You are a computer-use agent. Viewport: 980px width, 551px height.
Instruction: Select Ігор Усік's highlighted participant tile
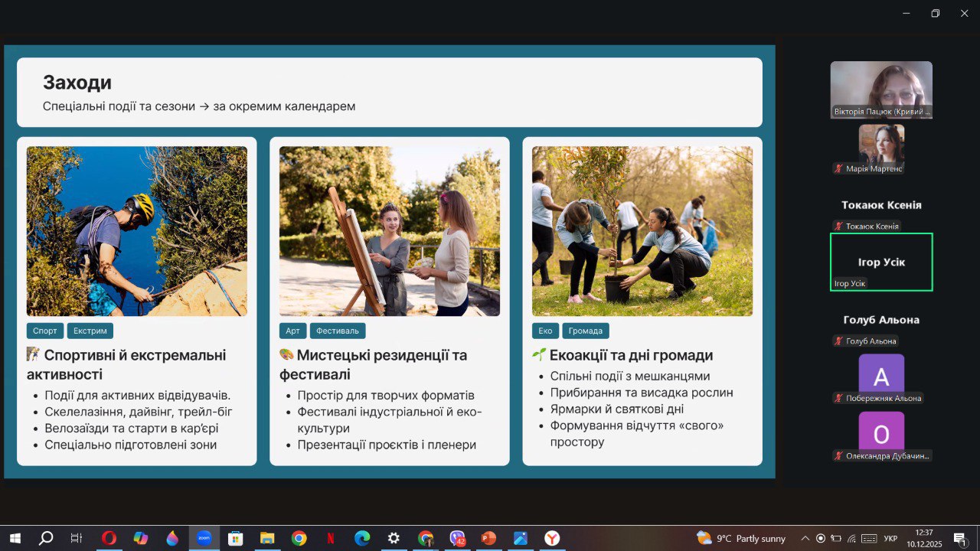(881, 262)
